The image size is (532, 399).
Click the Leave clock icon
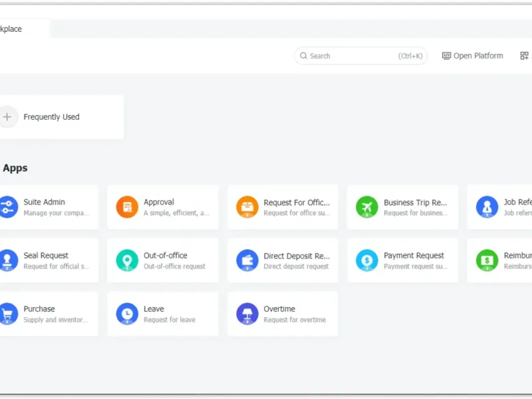[x=127, y=313]
